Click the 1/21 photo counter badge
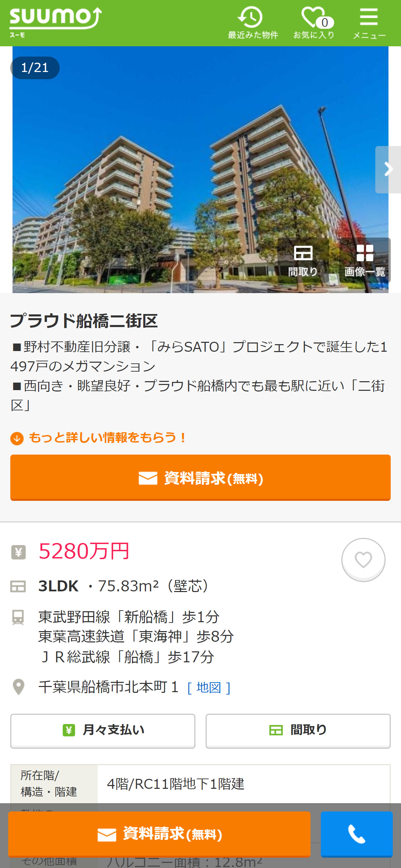The width and height of the screenshot is (401, 868). (35, 68)
